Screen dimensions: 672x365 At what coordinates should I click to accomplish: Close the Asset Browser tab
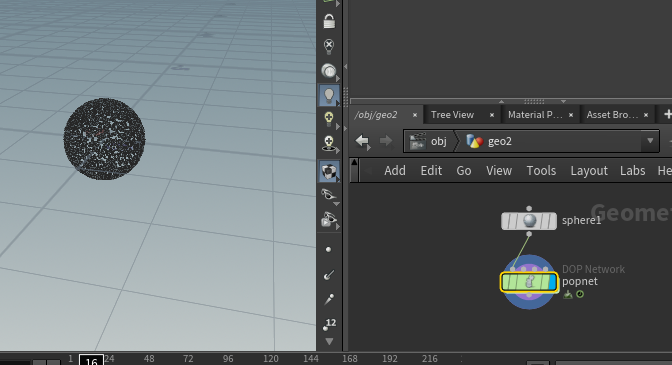coord(646,115)
